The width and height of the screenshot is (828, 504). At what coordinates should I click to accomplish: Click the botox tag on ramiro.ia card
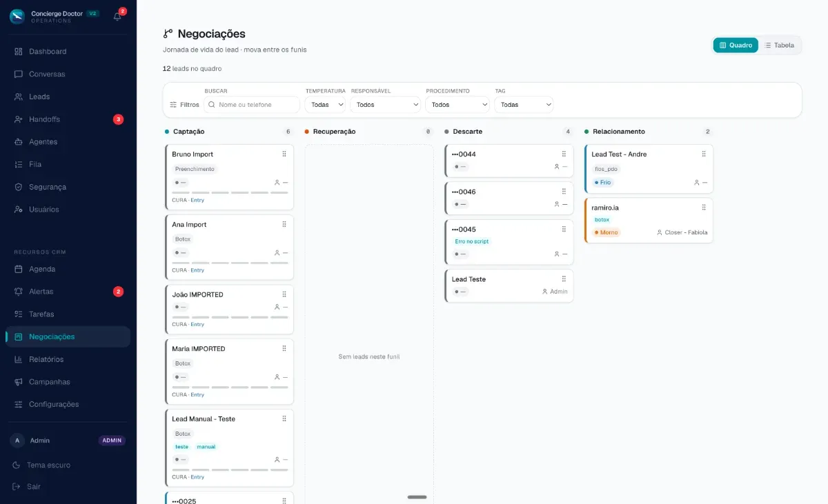(602, 220)
